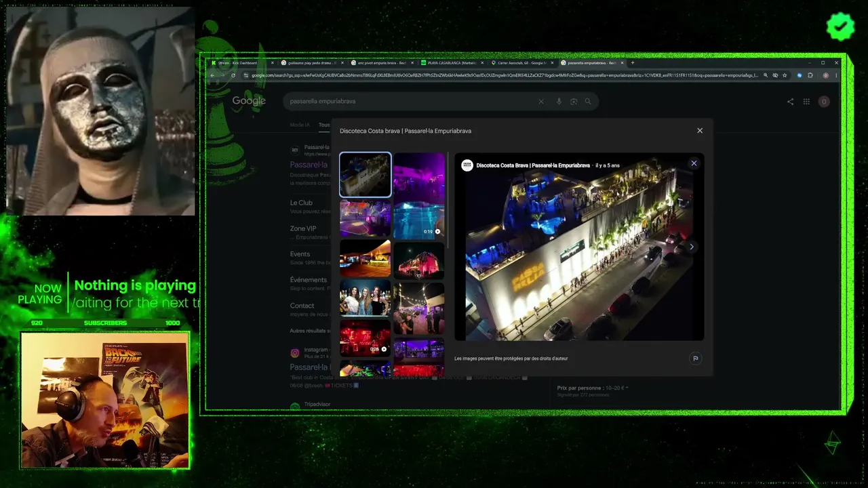The height and width of the screenshot is (488, 868).
Task: Click the 'Les images peuvent être protégées' notice
Action: click(x=511, y=359)
